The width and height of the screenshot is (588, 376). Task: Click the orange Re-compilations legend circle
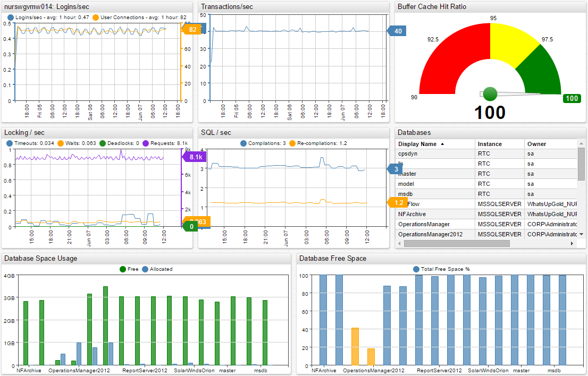point(292,143)
